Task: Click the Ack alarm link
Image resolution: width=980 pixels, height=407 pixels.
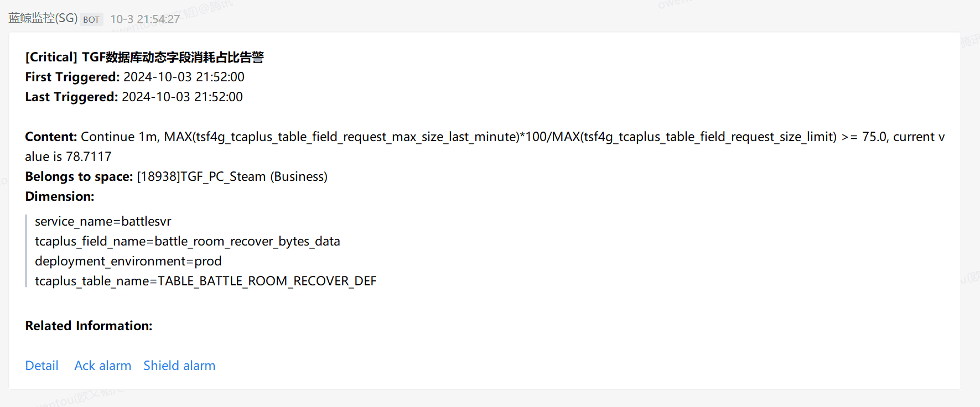Action: (103, 366)
